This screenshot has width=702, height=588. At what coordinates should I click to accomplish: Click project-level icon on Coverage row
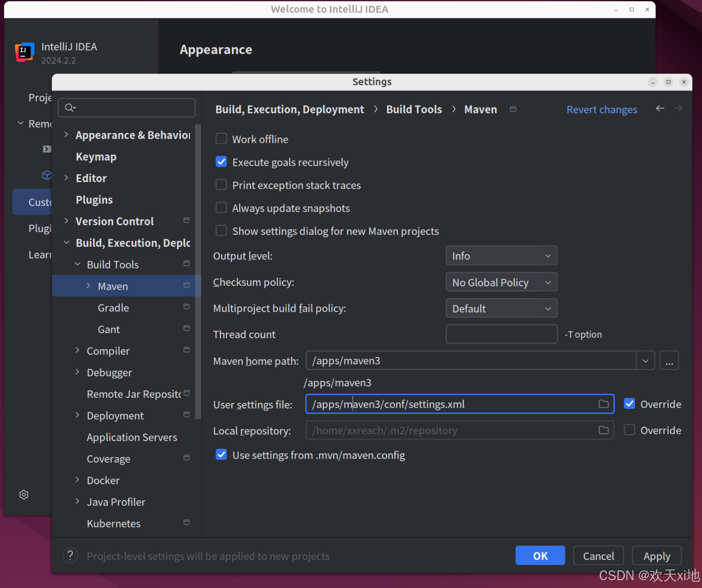tap(187, 458)
